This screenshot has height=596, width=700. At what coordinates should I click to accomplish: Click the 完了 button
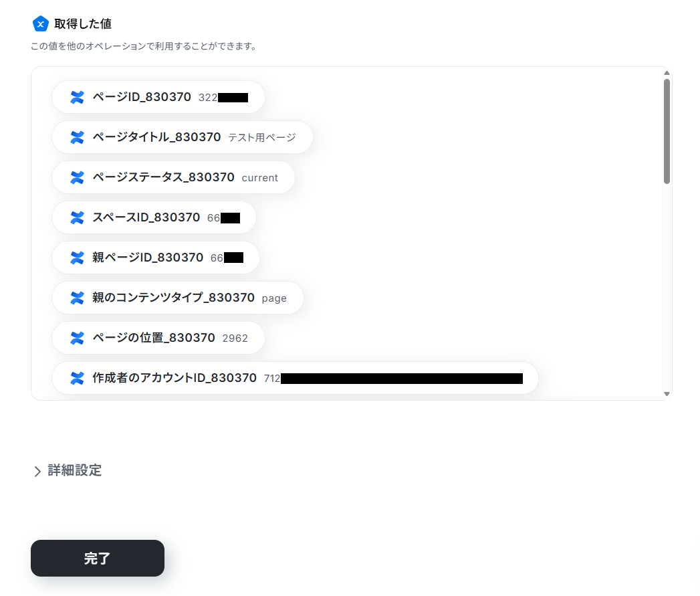click(x=98, y=558)
